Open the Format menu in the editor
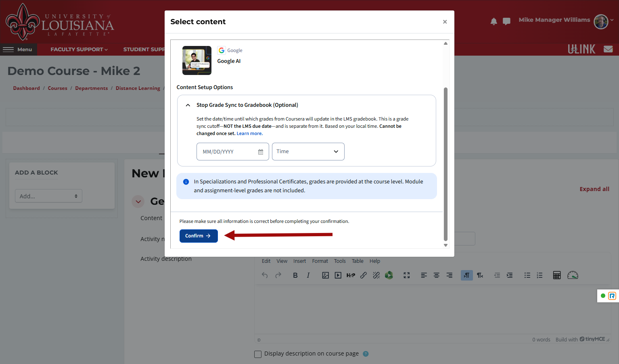 click(320, 261)
